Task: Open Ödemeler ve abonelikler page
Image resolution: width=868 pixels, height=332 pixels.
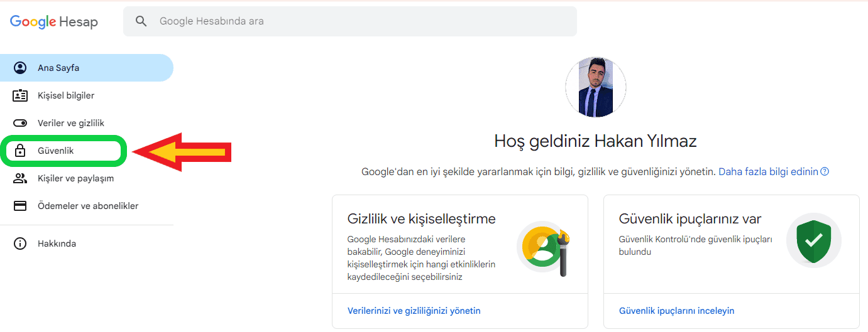Action: tap(88, 206)
